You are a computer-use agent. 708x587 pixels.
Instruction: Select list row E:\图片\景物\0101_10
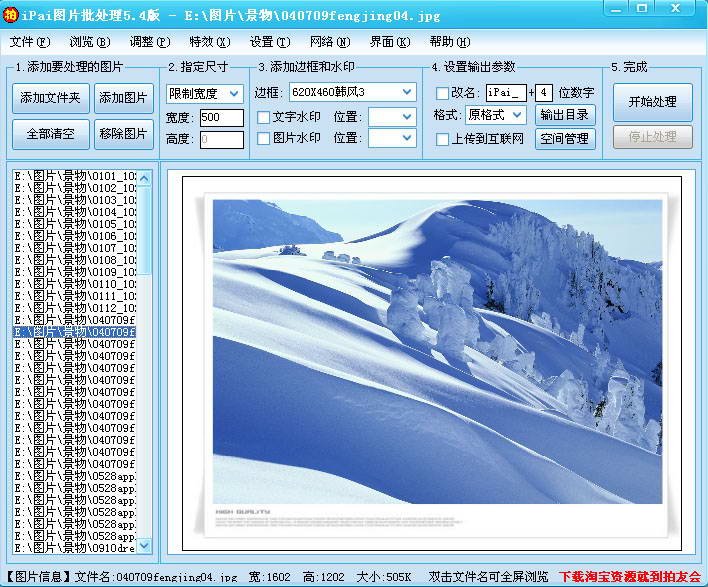[x=75, y=177]
